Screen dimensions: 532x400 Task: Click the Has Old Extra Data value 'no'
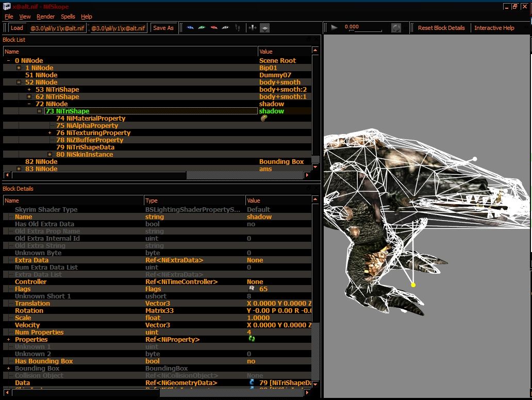251,224
